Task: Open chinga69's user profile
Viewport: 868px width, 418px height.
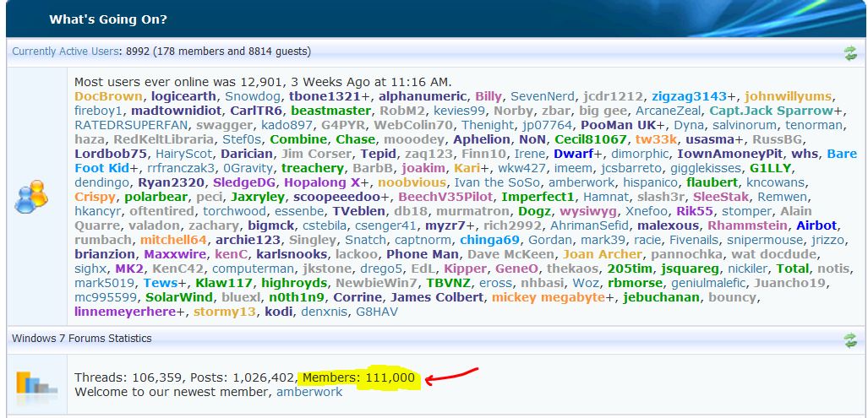Action: [x=489, y=240]
